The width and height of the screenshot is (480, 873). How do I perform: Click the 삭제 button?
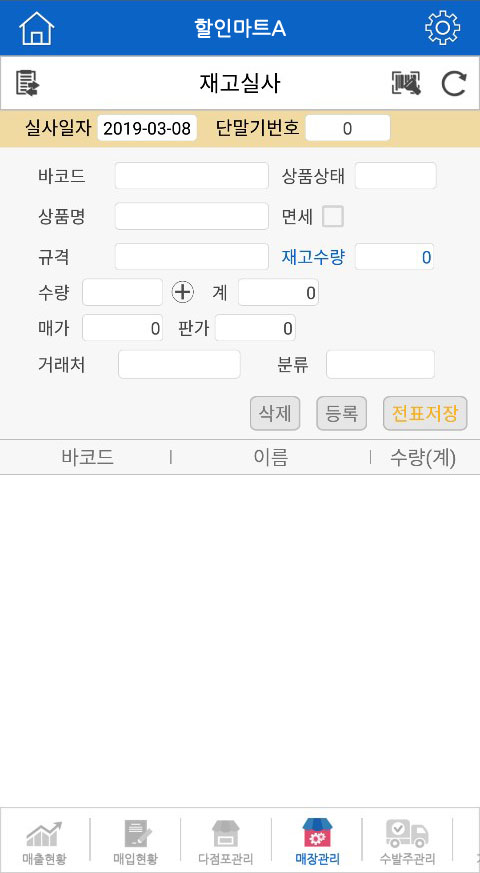pyautogui.click(x=275, y=414)
